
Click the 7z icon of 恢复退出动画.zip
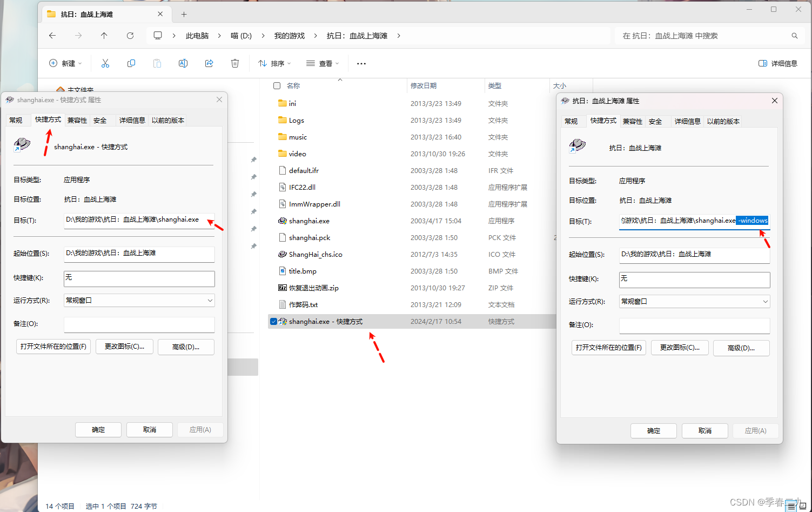click(283, 288)
